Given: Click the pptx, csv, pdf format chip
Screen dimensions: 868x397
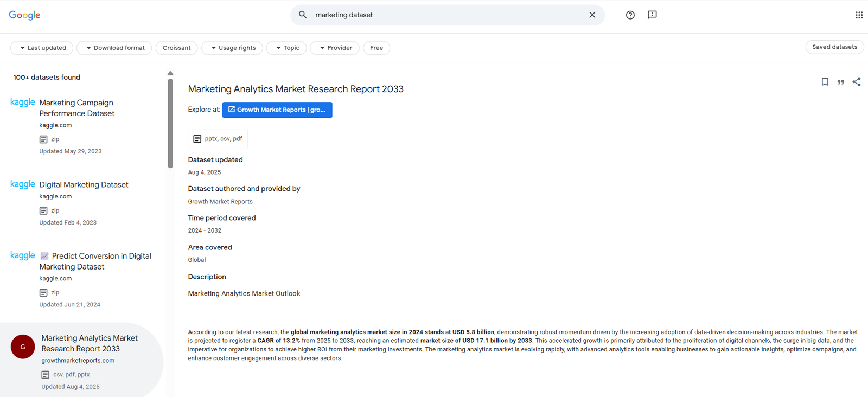Looking at the screenshot, I should tap(218, 139).
